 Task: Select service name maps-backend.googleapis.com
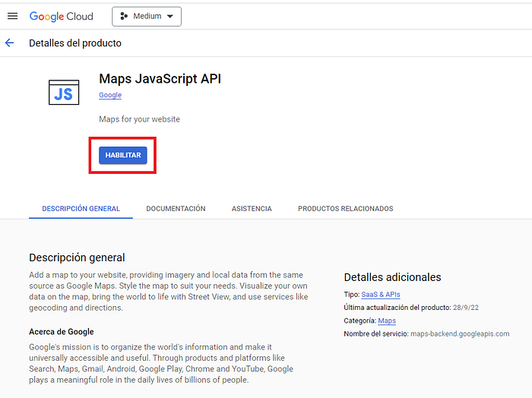(x=460, y=334)
